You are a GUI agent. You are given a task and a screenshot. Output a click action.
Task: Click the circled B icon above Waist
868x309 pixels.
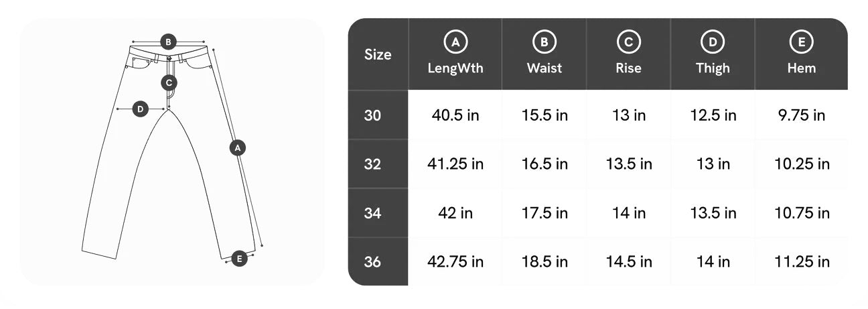544,42
